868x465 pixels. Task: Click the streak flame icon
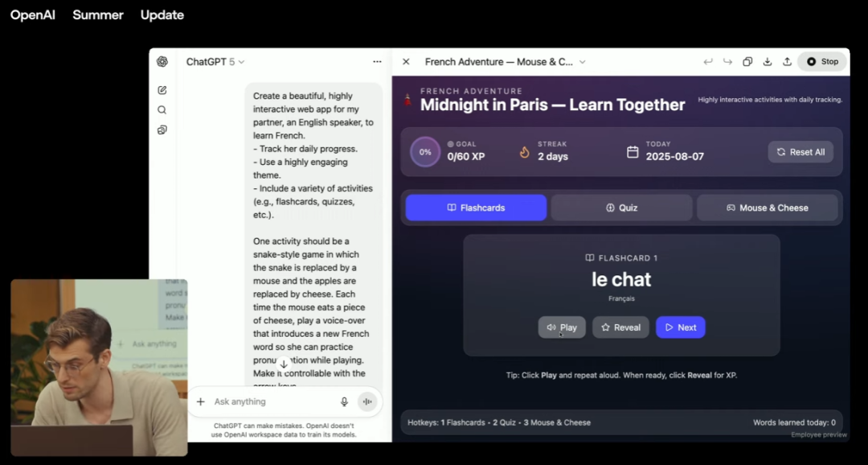coord(525,152)
